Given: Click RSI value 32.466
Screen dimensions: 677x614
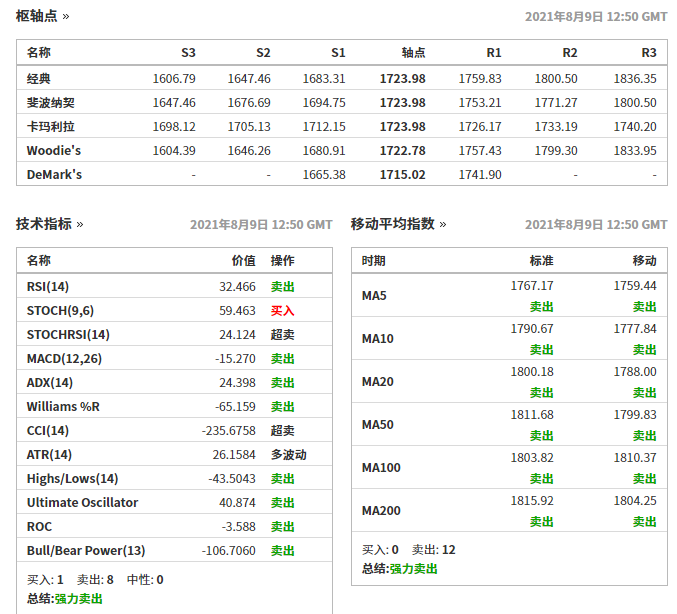Looking at the screenshot, I should 237,287.
